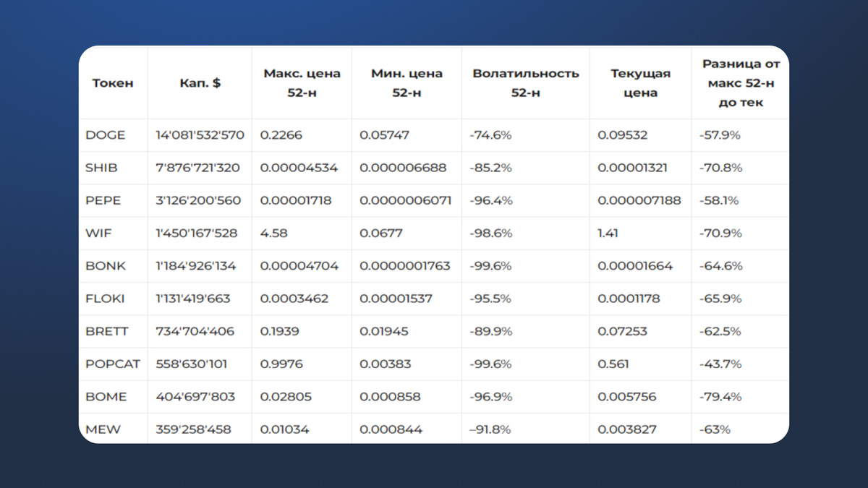This screenshot has width=868, height=488.
Task: Click BOME cap 404'697'803
Action: 195,397
